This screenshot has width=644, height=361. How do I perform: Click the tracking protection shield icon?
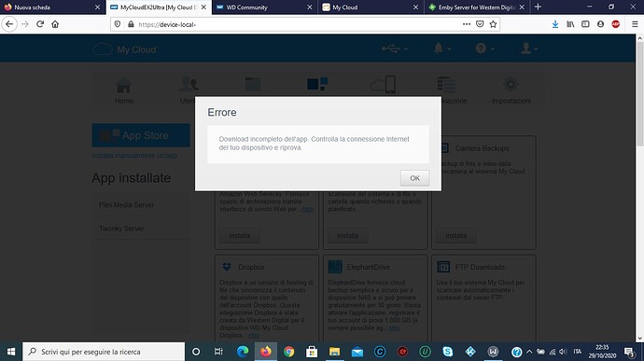point(118,24)
